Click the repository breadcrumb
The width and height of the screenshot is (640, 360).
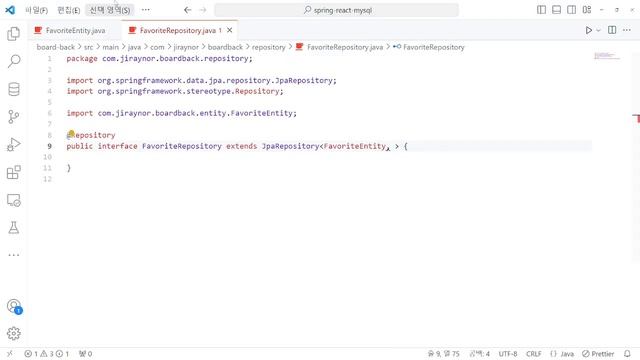click(x=269, y=47)
